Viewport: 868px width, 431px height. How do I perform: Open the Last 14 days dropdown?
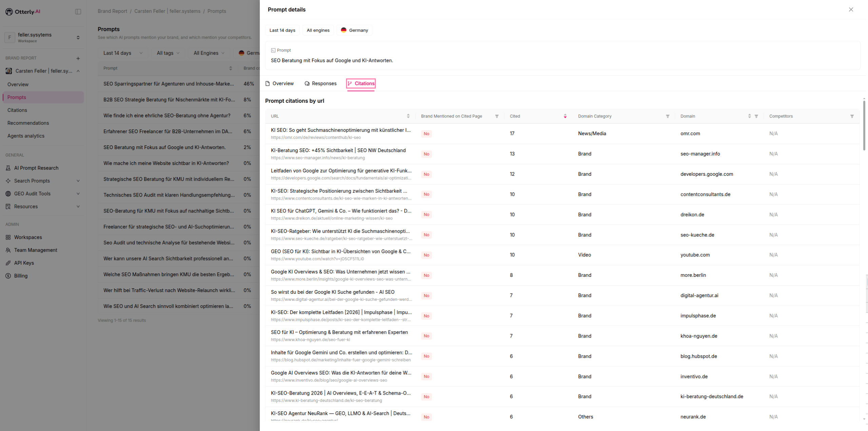pos(123,53)
